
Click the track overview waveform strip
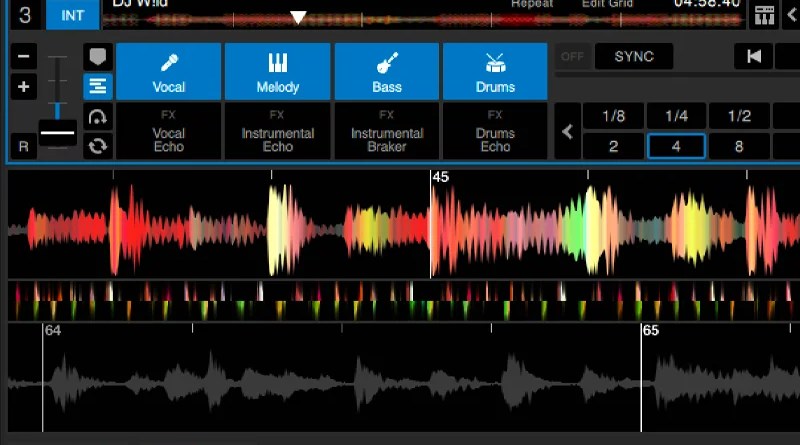coord(422,20)
